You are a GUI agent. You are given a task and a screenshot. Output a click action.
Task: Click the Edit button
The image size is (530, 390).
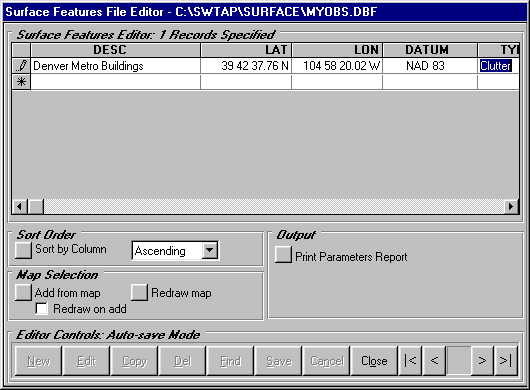pyautogui.click(x=87, y=361)
